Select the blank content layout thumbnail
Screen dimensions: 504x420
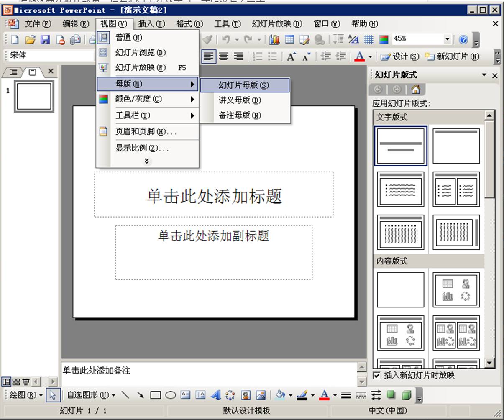(400, 289)
